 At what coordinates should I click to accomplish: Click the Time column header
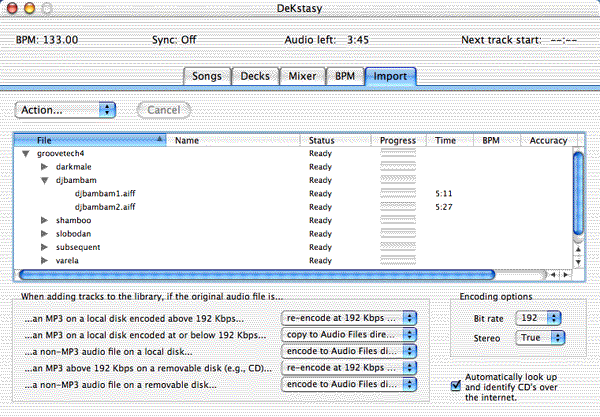[x=450, y=140]
